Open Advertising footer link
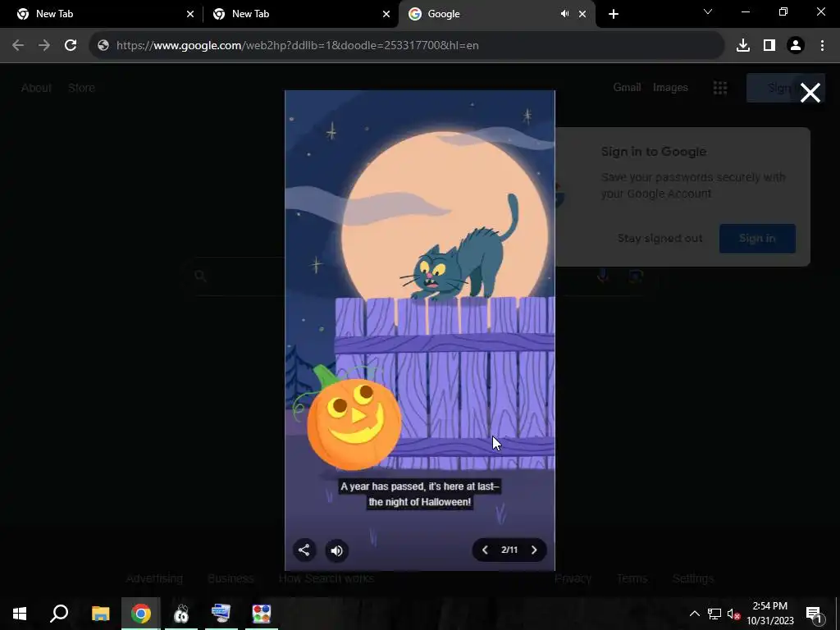 (x=154, y=578)
